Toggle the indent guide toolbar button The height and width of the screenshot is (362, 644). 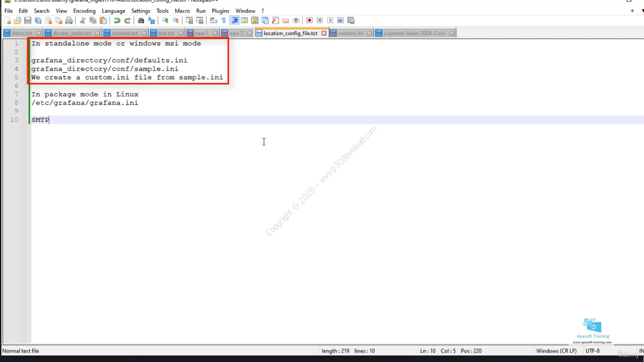234,21
